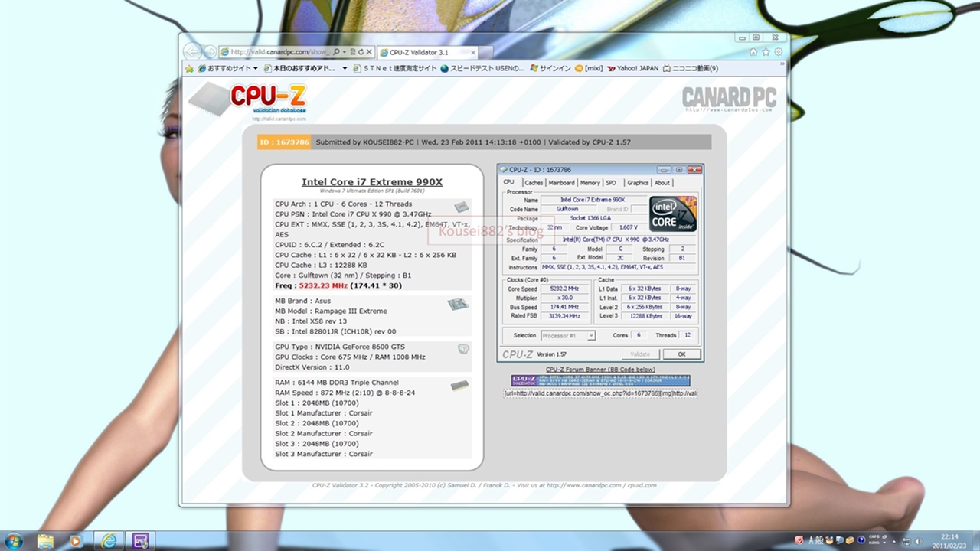Open the Yahoo! JAPAN favorite
Screen dimensions: 980x551
(632, 68)
